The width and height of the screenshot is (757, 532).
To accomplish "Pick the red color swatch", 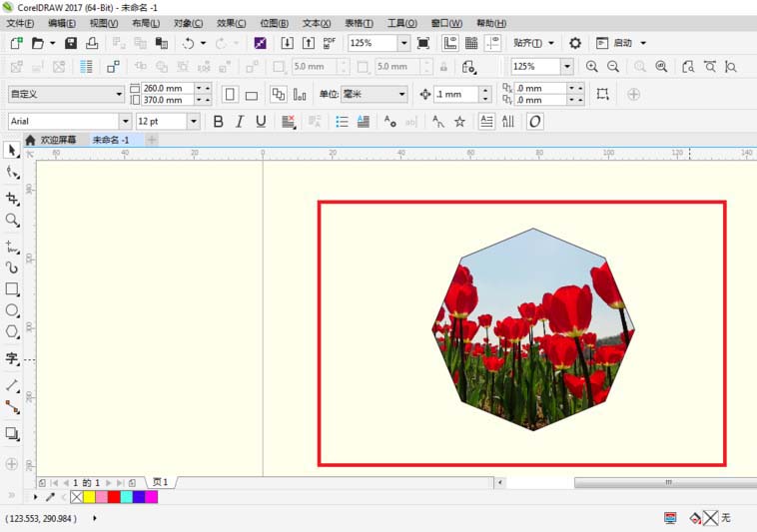I will point(114,497).
